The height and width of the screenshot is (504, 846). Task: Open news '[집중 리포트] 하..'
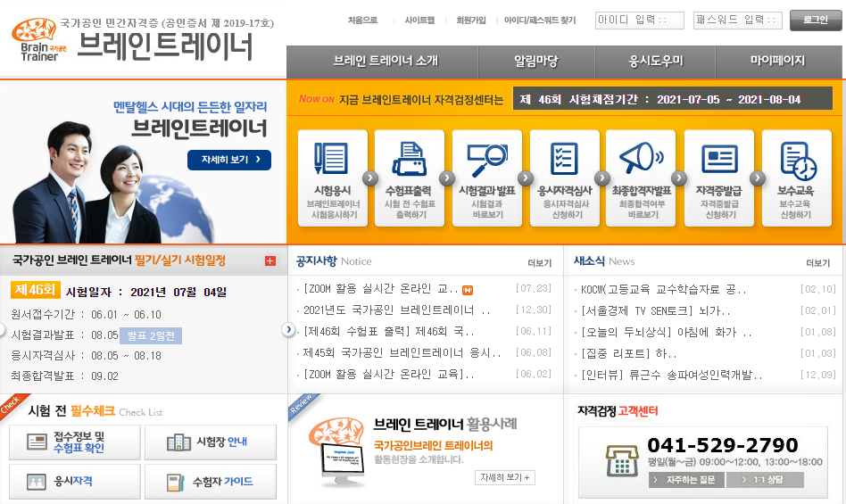pyautogui.click(x=628, y=353)
